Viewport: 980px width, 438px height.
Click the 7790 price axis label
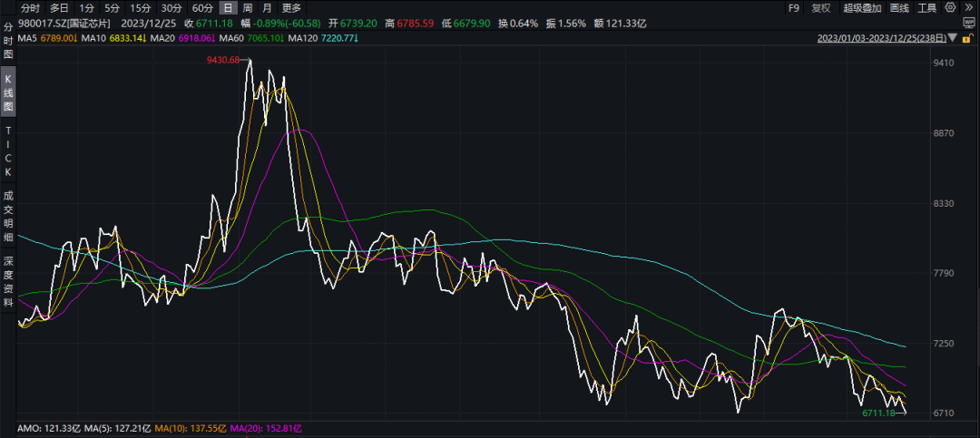pos(945,273)
